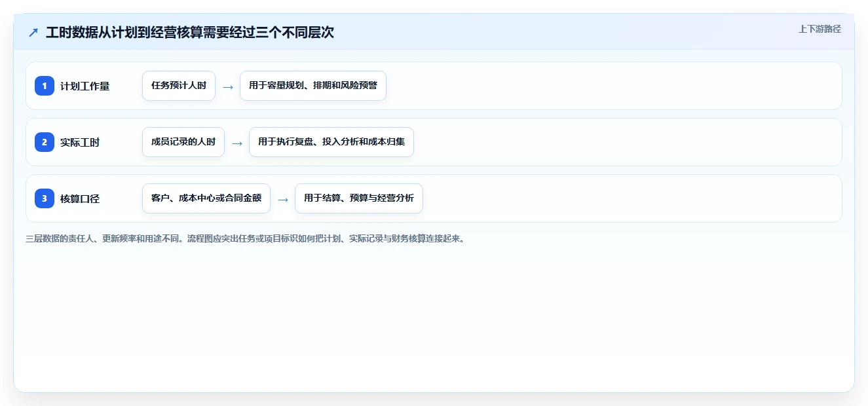Click the step 2 number badge

45,142
